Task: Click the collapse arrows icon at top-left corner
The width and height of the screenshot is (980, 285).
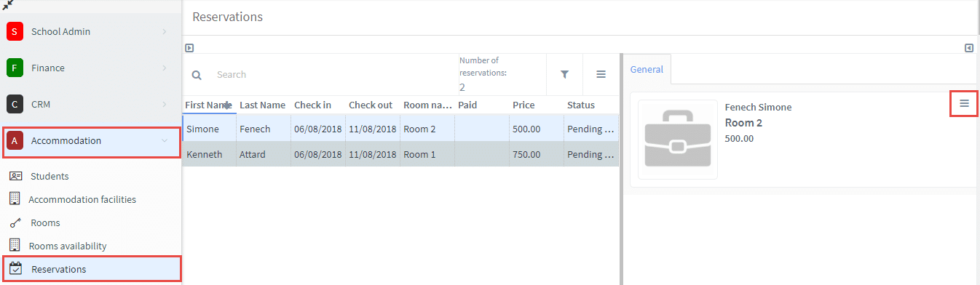Action: tap(9, 5)
